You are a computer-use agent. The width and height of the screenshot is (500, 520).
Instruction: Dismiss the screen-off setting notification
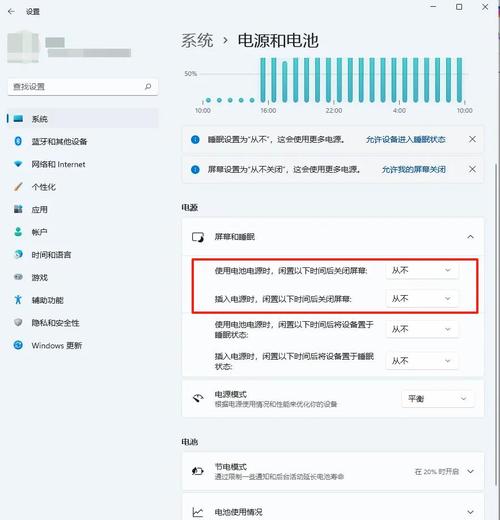pyautogui.click(x=472, y=169)
